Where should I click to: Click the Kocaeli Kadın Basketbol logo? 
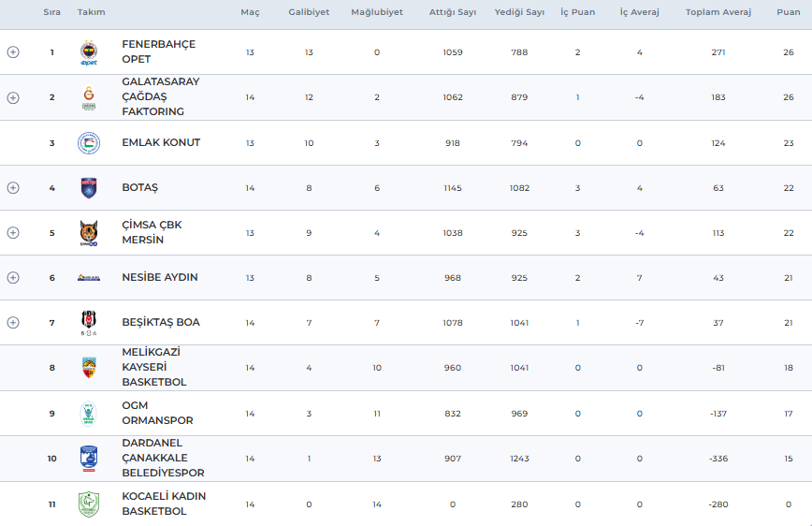[89, 504]
